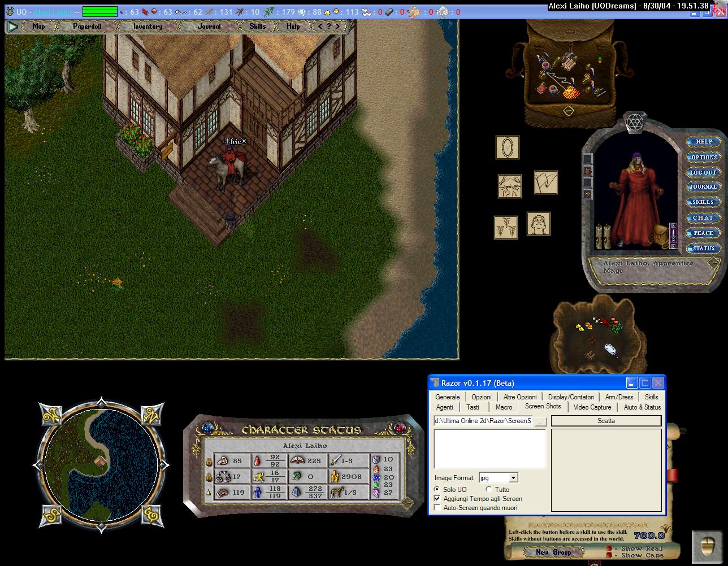Click the three-caduceus spell icon

tap(505, 227)
